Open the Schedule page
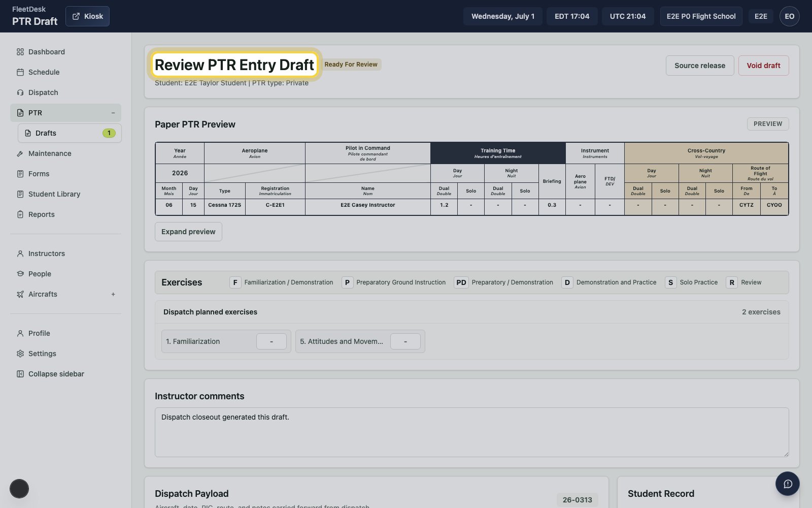Image resolution: width=812 pixels, height=508 pixels. click(66, 72)
